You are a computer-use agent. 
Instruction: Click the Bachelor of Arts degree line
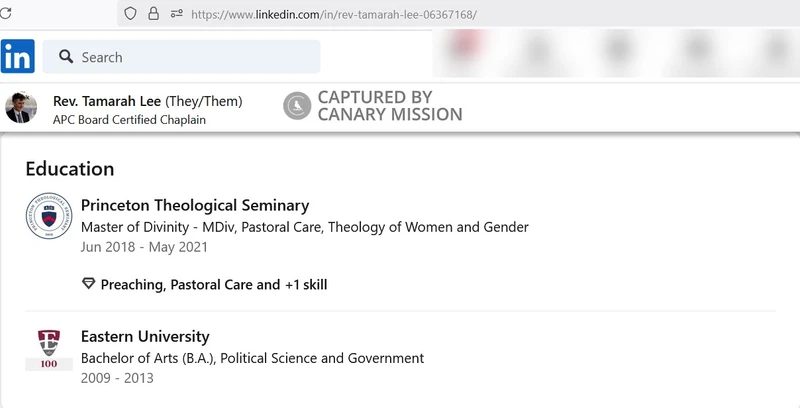click(x=253, y=358)
